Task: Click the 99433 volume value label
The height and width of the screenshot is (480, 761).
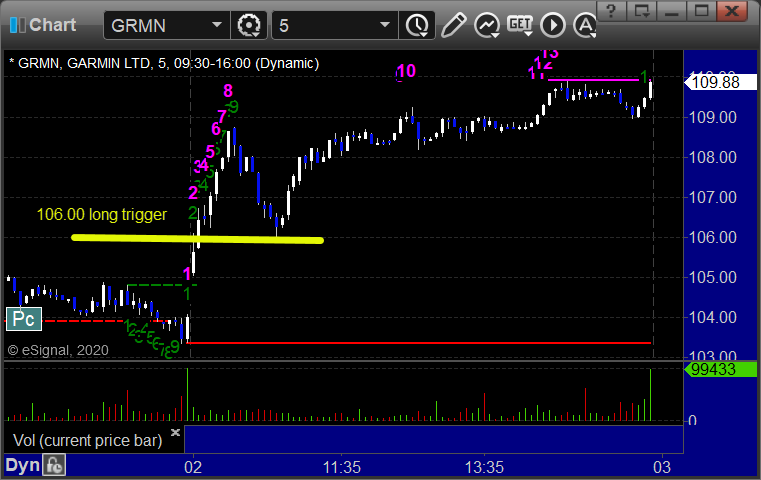Action: point(720,369)
